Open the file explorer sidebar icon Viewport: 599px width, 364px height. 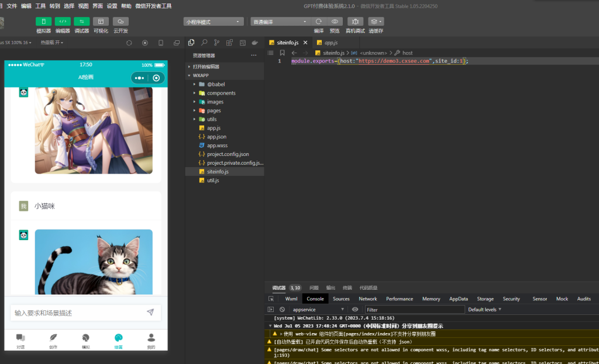pyautogui.click(x=190, y=42)
